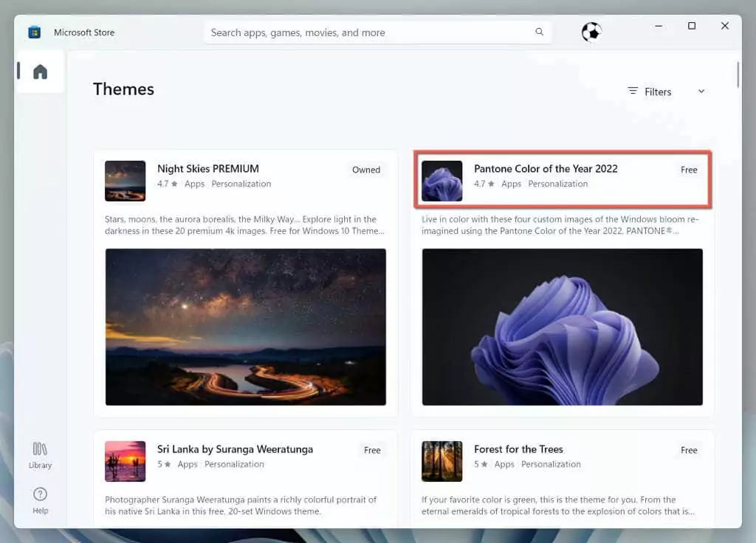
Task: Click the purple bloom preview image
Action: [562, 327]
